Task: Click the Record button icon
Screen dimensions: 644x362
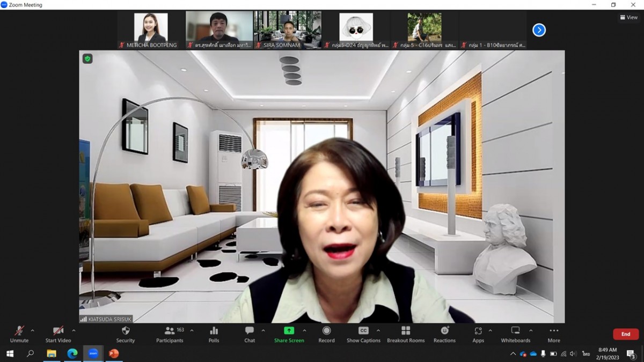Action: click(326, 331)
